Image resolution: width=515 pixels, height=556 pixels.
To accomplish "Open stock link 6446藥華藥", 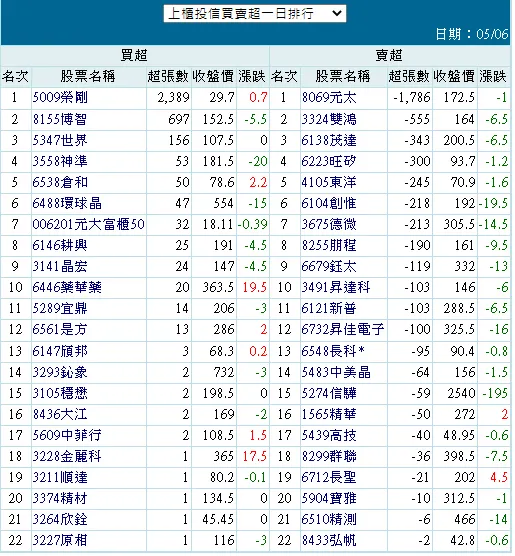I will [x=67, y=287].
